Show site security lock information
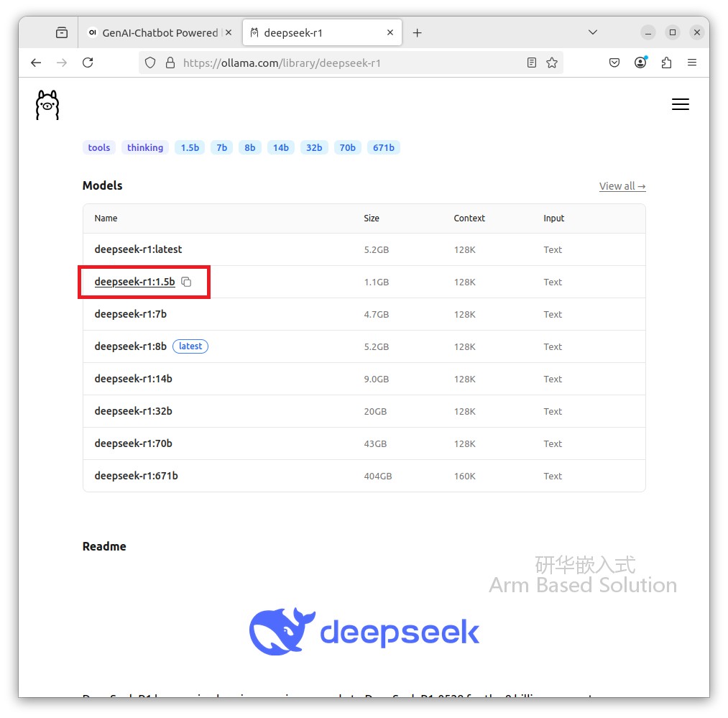This screenshot has height=718, width=728. coord(170,63)
